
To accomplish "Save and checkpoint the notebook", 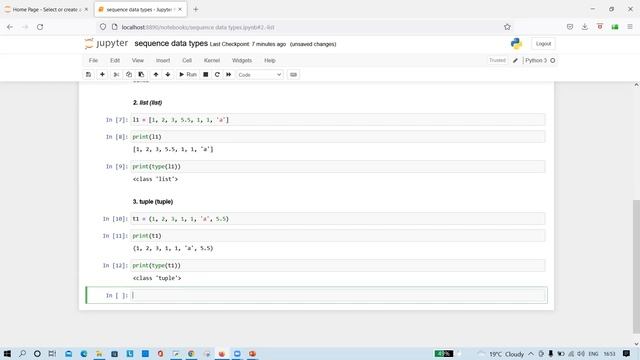I will click(x=88, y=75).
